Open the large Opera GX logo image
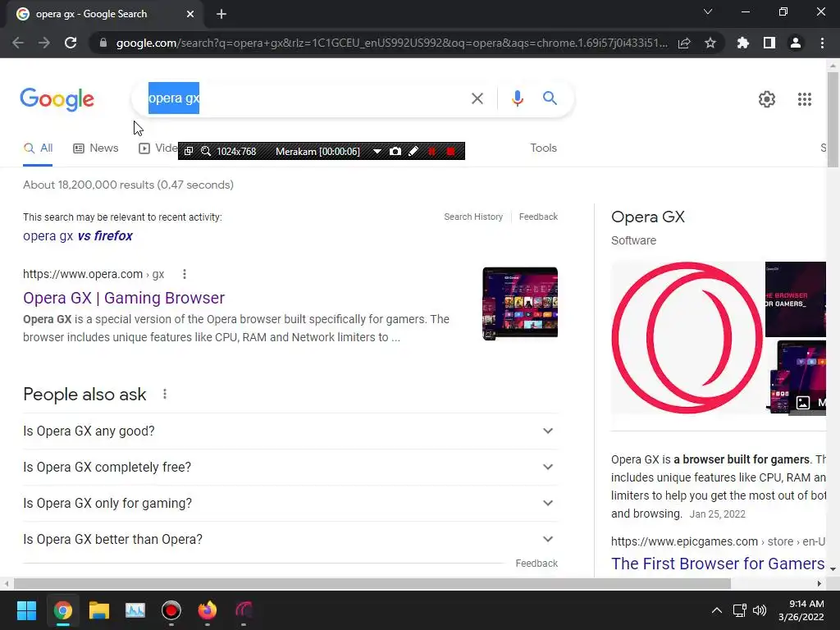The width and height of the screenshot is (840, 630). [x=687, y=337]
